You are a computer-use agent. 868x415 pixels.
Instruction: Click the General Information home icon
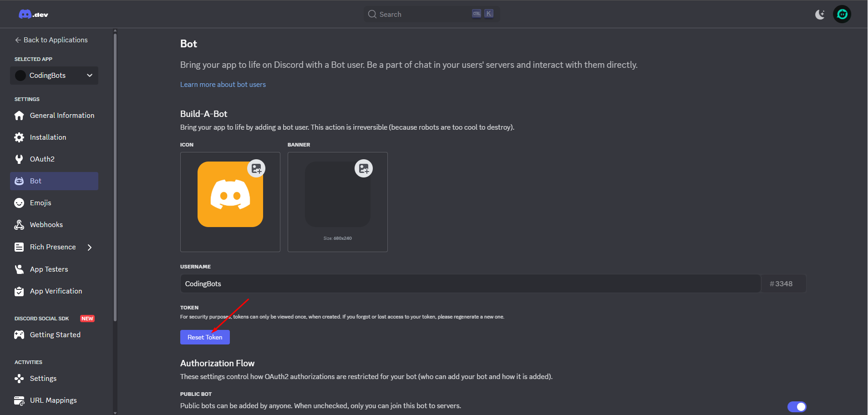pos(19,116)
